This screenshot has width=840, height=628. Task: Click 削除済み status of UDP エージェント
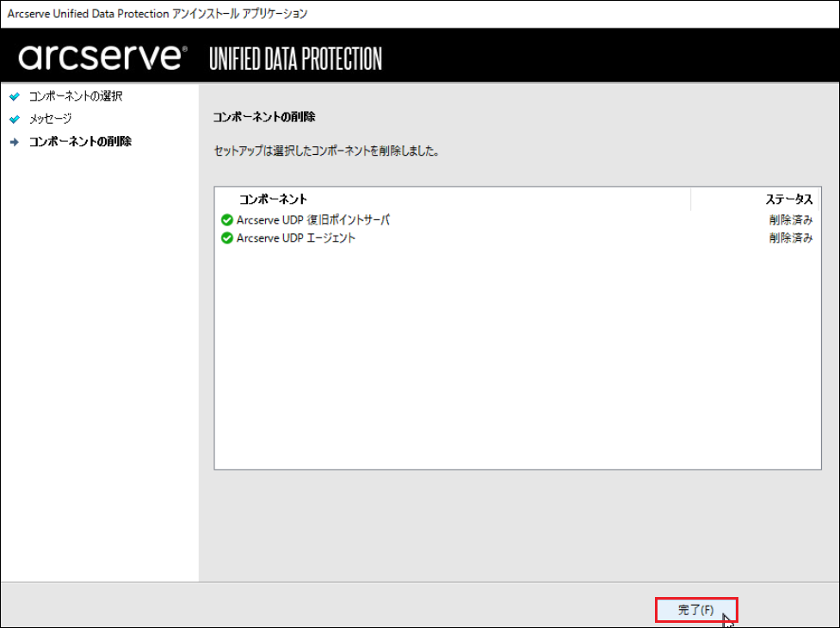coord(791,237)
